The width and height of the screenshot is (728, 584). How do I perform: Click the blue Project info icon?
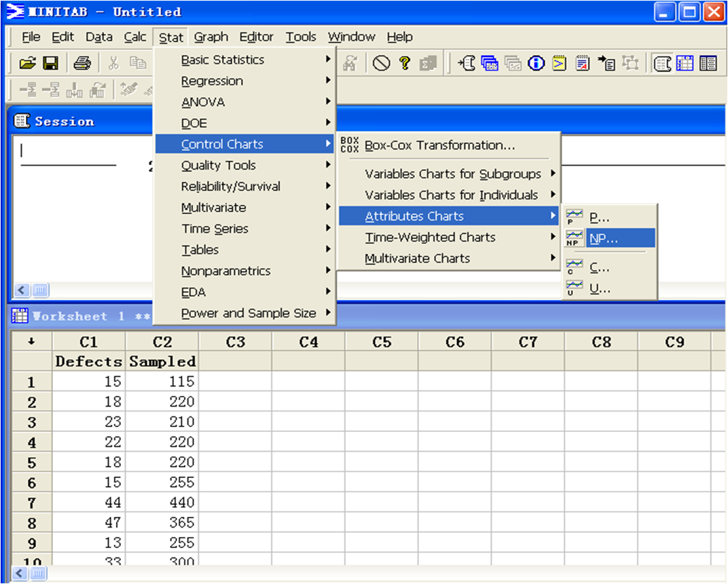(536, 63)
